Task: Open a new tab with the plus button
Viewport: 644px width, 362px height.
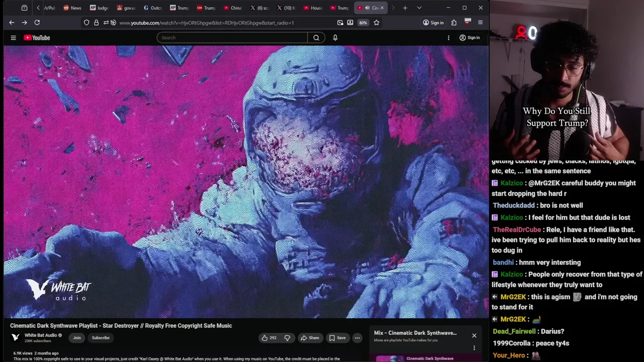Action: coord(405,8)
